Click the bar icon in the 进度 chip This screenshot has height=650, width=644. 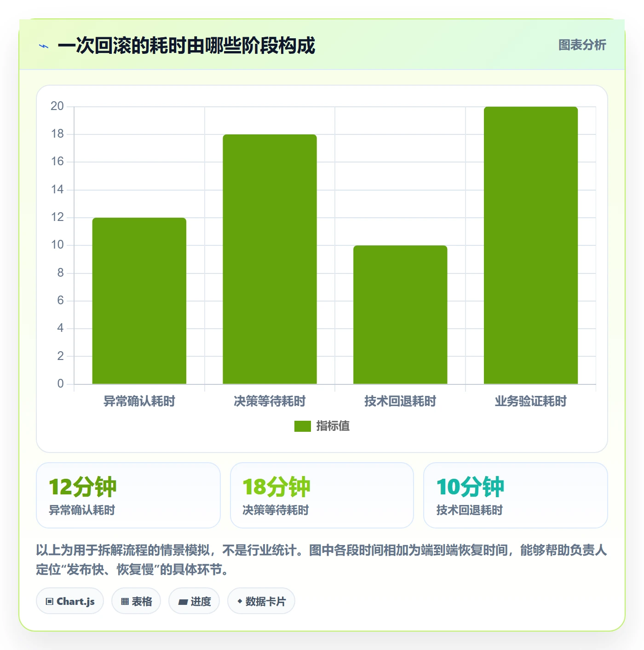[183, 602]
